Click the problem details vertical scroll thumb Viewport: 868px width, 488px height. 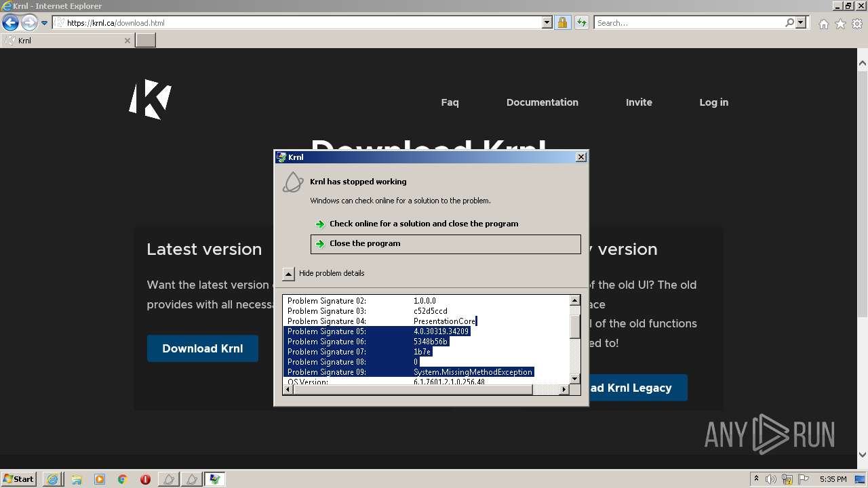click(575, 327)
